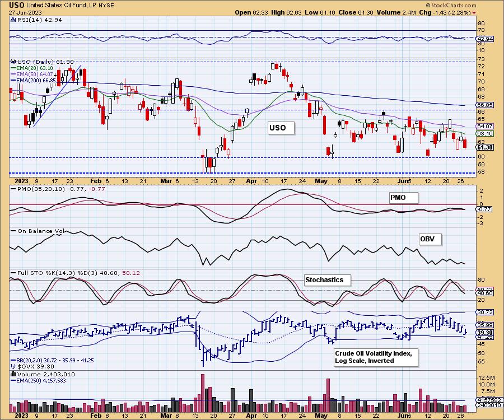Click the histogram icon before the Volume label
The image size is (504, 420).
coord(13,374)
